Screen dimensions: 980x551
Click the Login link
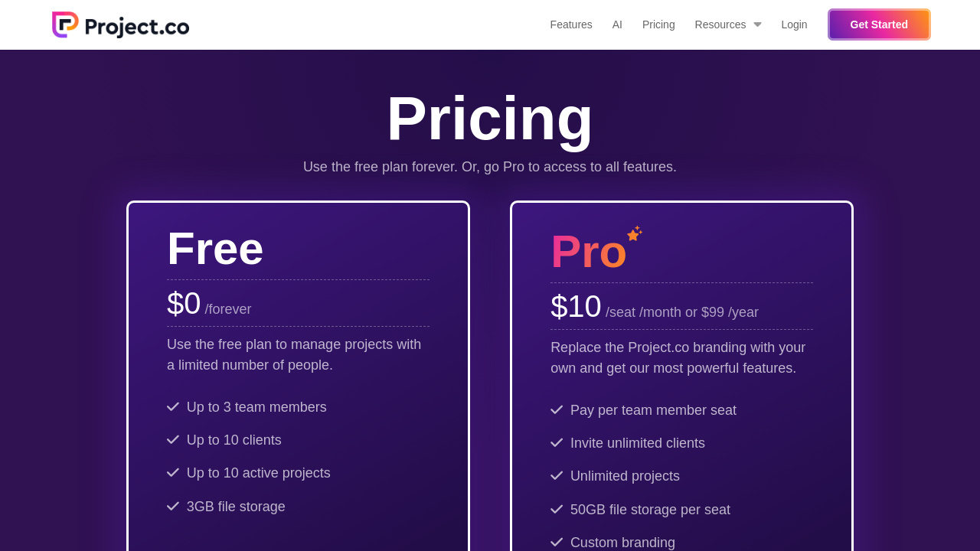pyautogui.click(x=794, y=24)
